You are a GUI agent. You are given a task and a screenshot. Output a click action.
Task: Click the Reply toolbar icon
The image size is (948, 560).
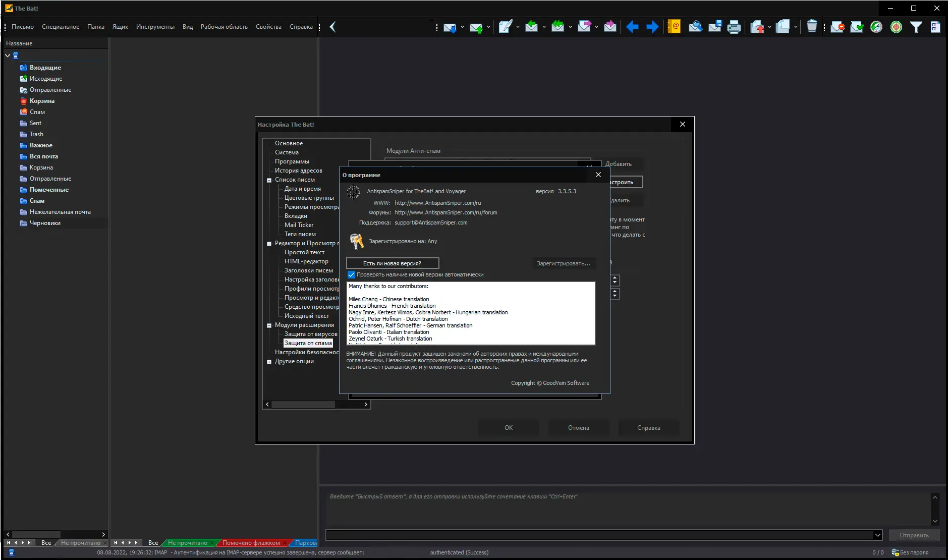coord(531,27)
